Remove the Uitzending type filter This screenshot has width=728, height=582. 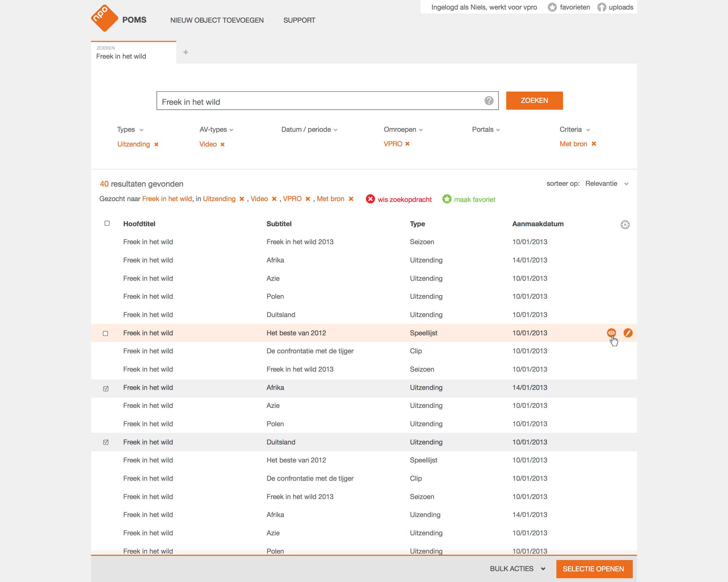pos(156,144)
